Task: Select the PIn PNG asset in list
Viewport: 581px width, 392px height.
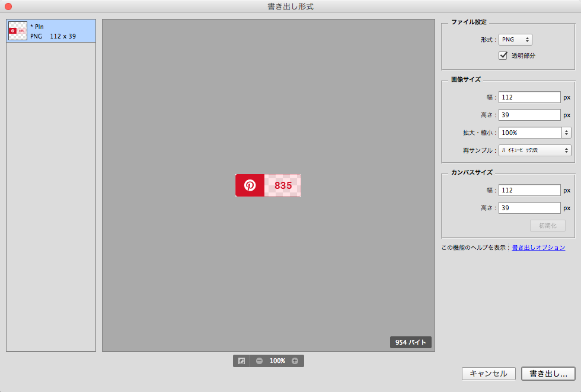Action: point(51,31)
